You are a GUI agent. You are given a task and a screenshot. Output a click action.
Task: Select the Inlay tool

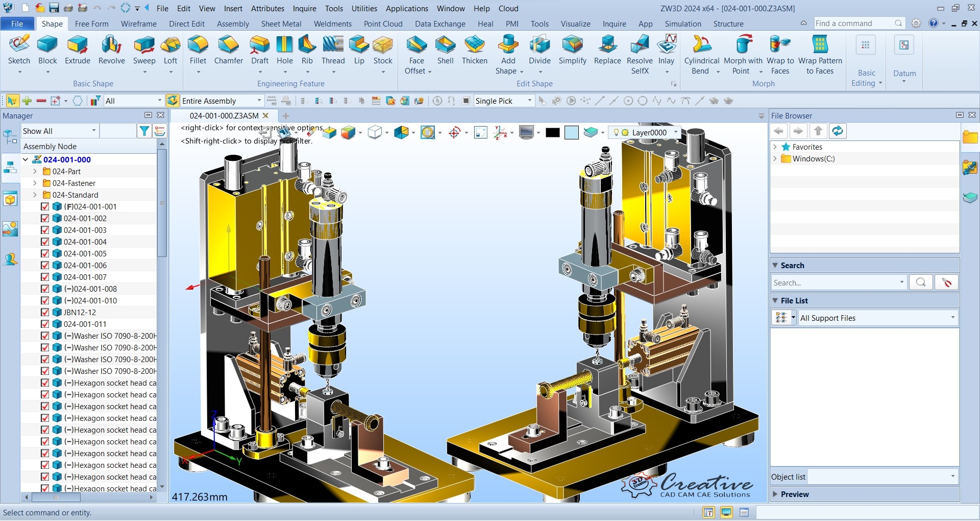[x=667, y=50]
